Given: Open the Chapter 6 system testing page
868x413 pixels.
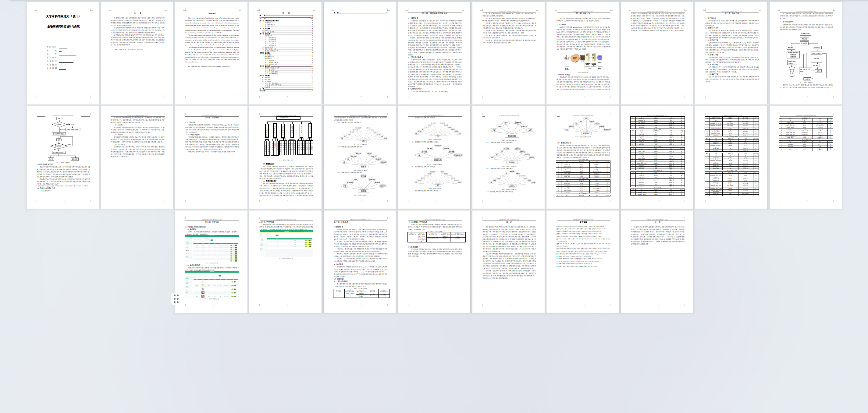Looking at the screenshot, I should tap(360, 262).
